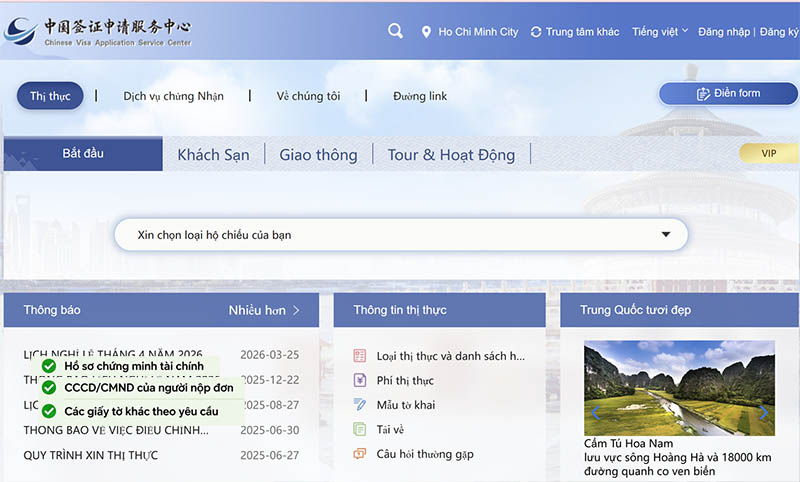Click the form icon in Điền form button
Screen dimensions: 800x482
click(703, 94)
